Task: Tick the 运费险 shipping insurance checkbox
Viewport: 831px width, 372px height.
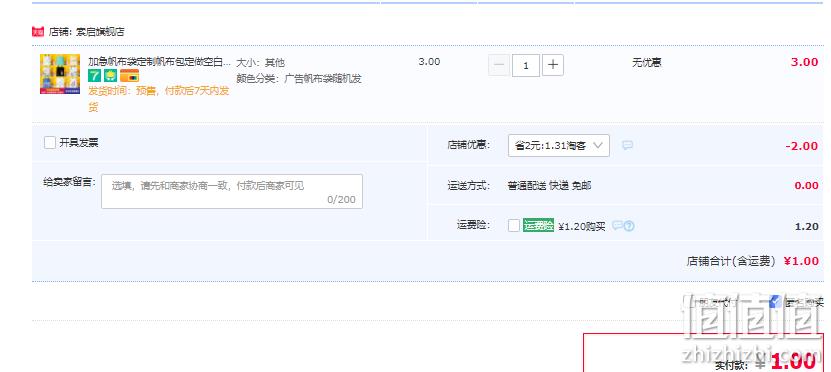Action: pos(514,226)
